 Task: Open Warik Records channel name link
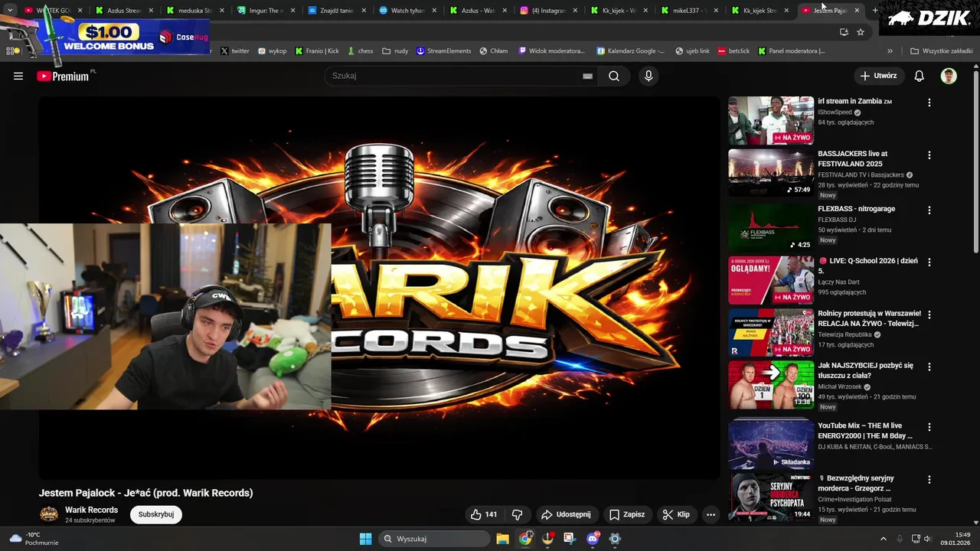(91, 510)
